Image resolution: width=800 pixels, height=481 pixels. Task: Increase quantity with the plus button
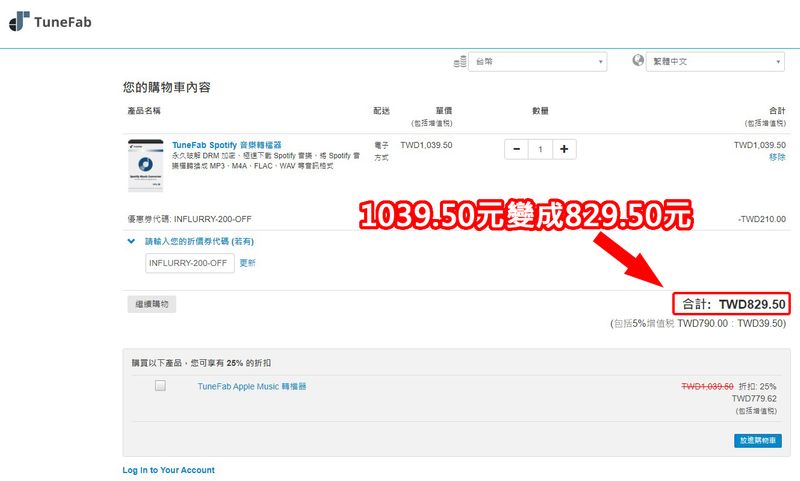(x=564, y=149)
